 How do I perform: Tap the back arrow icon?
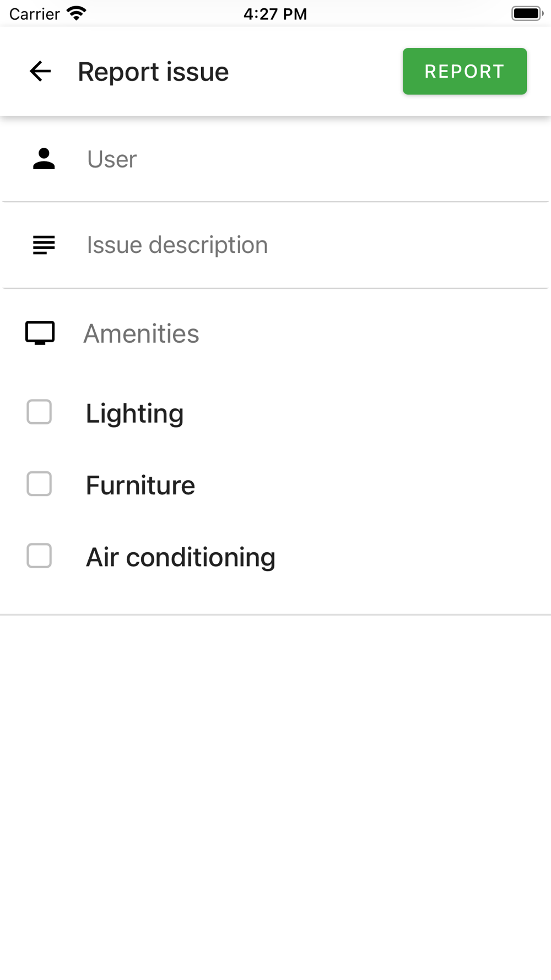[x=40, y=71]
